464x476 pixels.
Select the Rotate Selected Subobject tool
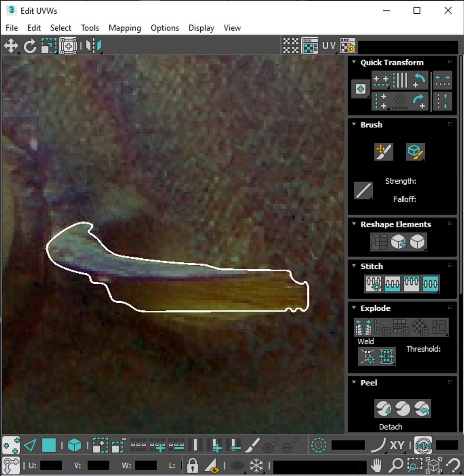30,46
